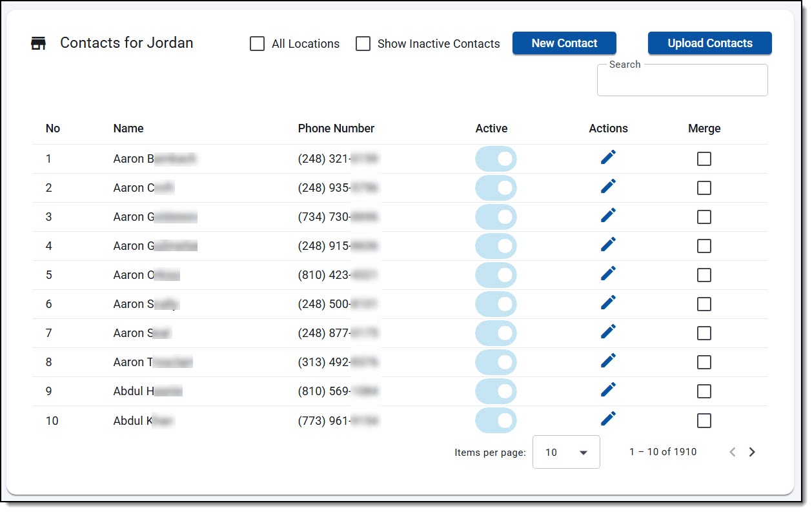Select Merge checkbox for row 1
812x512 pixels.
coord(704,159)
